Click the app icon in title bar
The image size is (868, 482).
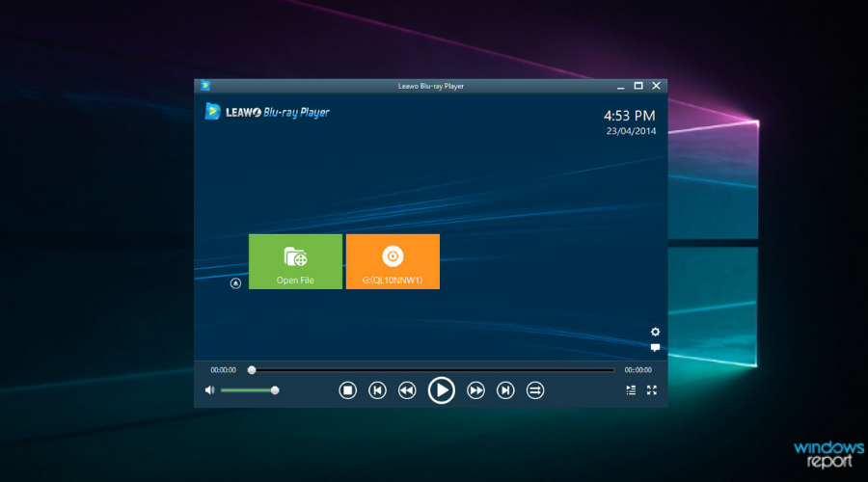point(205,86)
